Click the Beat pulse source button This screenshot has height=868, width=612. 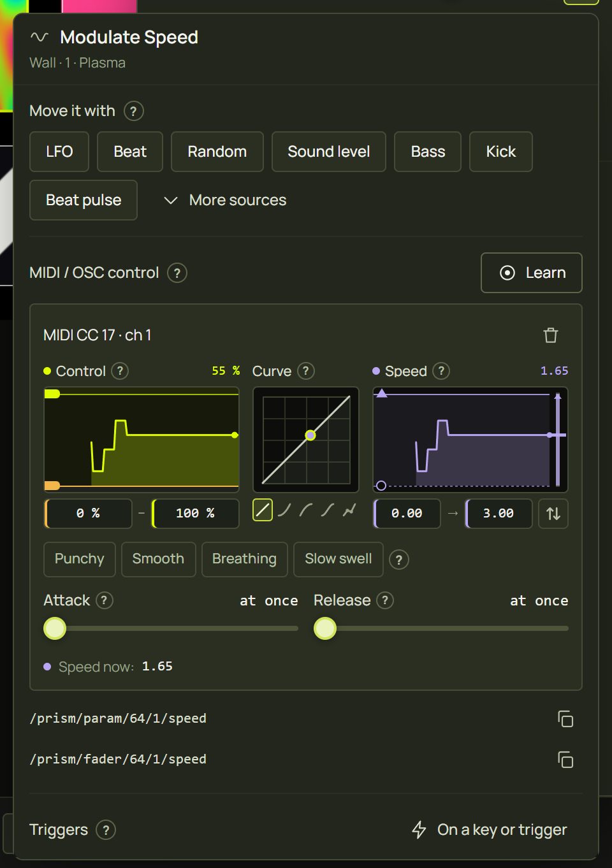pos(84,200)
